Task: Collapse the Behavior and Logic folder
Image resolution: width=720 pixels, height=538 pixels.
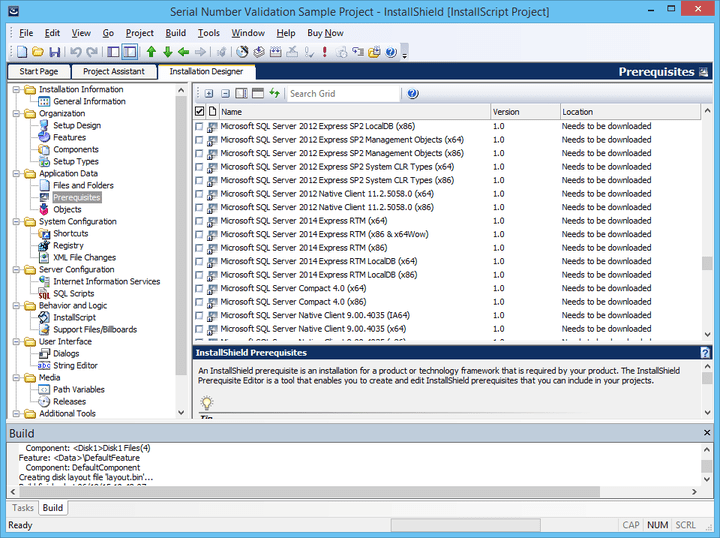Action: click(17, 305)
